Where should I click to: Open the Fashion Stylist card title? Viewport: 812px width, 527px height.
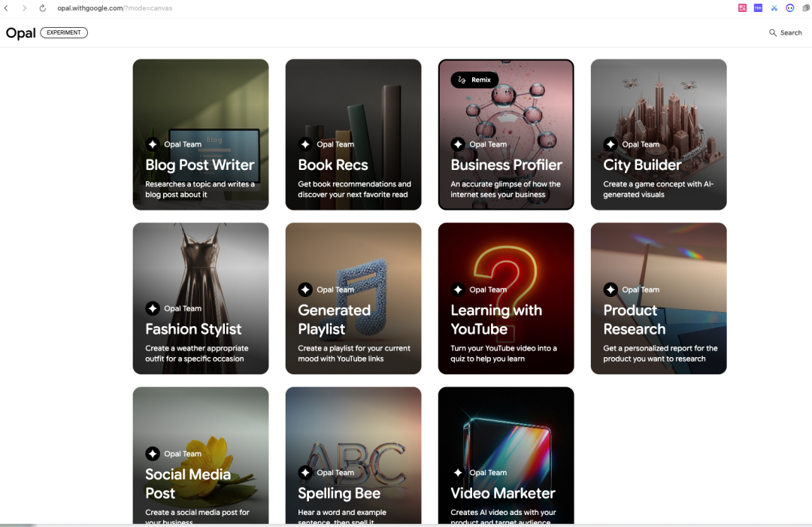click(x=193, y=329)
